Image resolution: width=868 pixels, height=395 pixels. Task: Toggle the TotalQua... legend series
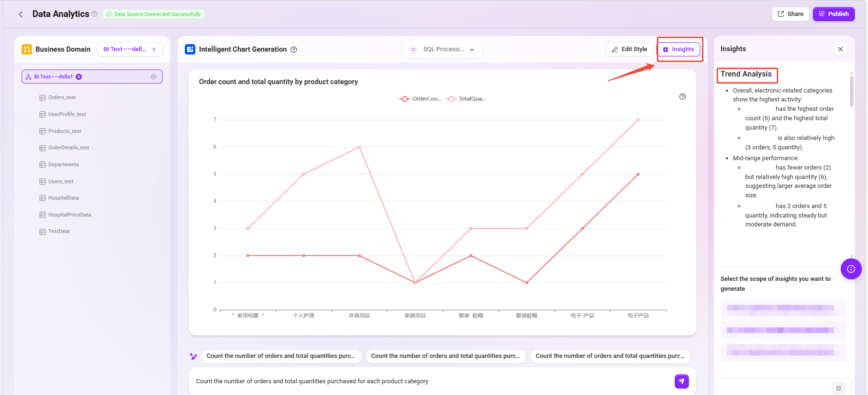(x=466, y=99)
